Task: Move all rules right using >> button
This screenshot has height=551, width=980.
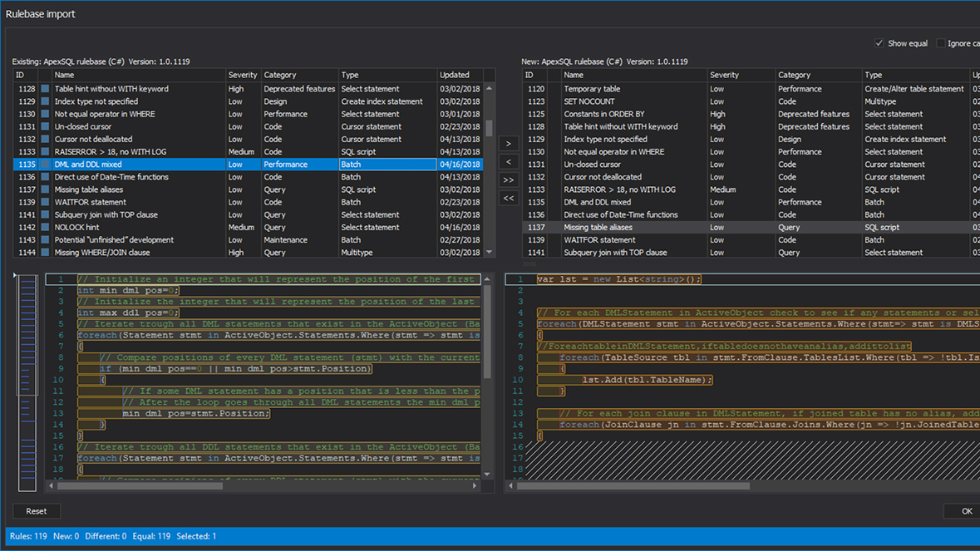Action: pos(509,180)
